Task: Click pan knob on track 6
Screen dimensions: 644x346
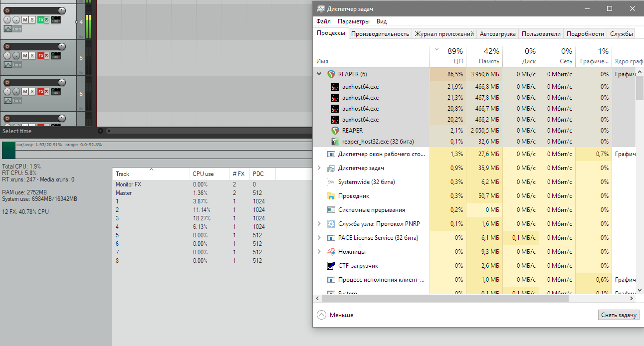Action: click(7, 91)
